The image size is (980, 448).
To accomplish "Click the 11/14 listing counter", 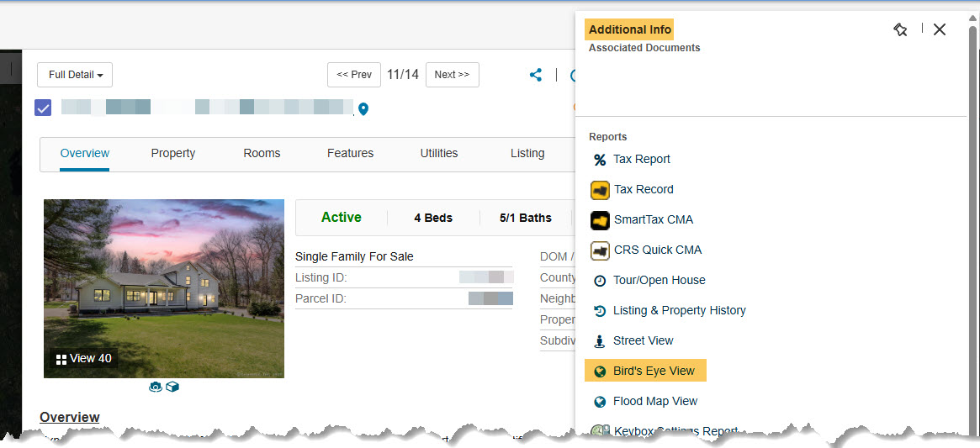I will coord(402,75).
